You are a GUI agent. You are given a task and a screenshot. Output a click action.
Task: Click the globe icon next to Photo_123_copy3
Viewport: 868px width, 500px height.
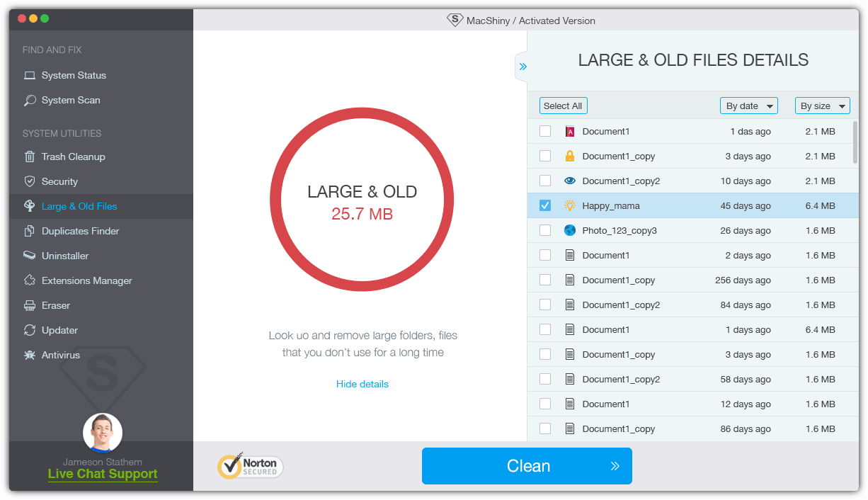pos(570,230)
